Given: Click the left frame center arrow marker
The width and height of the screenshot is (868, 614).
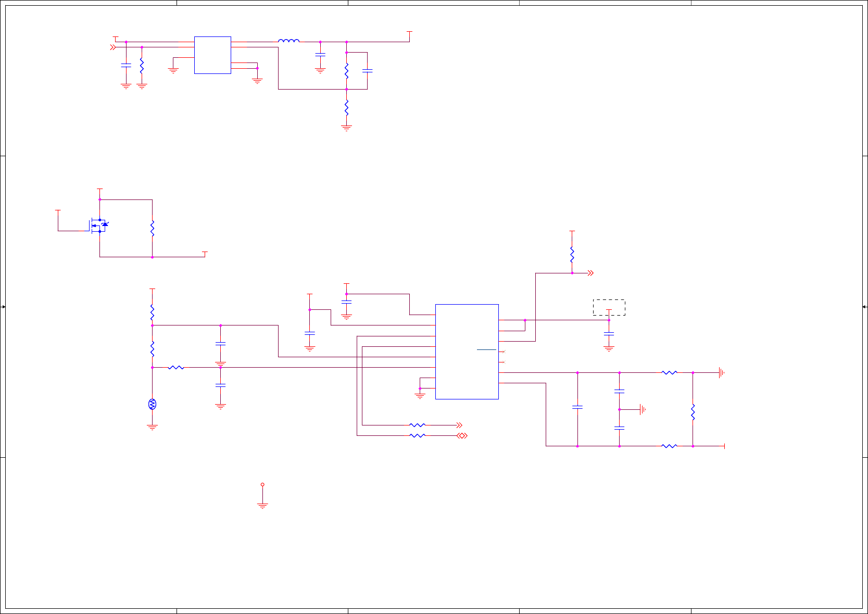Looking at the screenshot, I should [3, 307].
